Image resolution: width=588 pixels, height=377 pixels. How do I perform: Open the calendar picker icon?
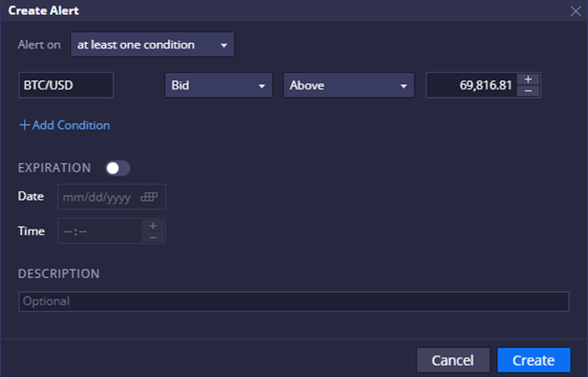[x=150, y=197]
